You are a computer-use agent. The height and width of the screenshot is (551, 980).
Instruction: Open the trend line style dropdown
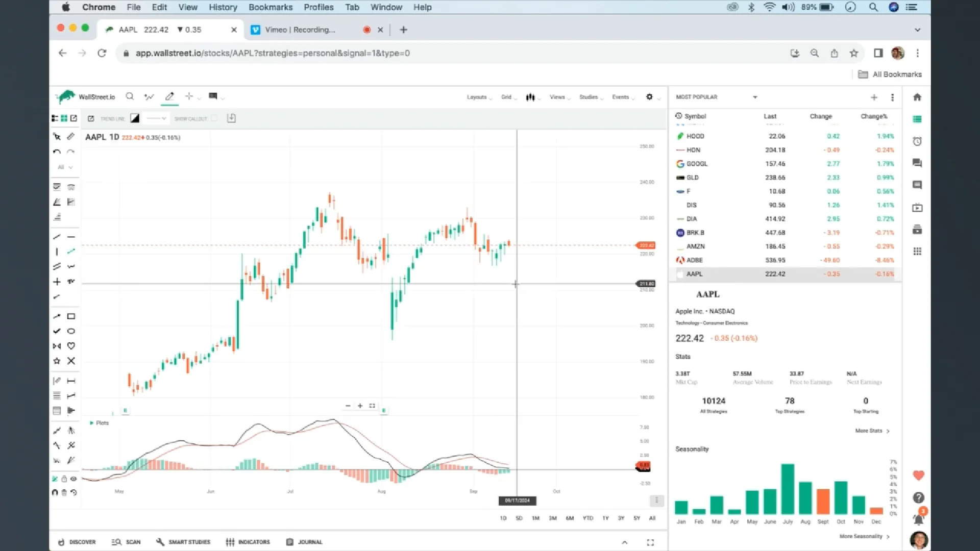tap(156, 118)
